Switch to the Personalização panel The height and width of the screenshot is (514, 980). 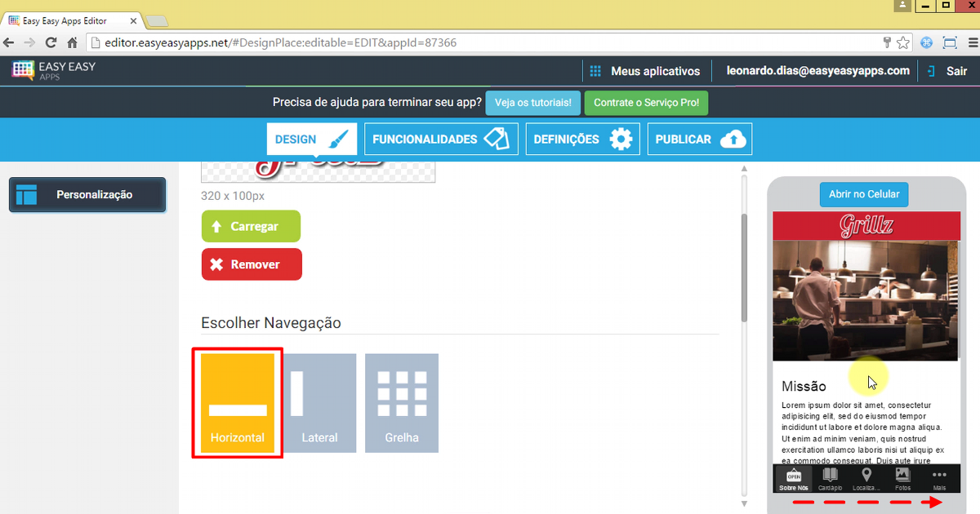(87, 195)
